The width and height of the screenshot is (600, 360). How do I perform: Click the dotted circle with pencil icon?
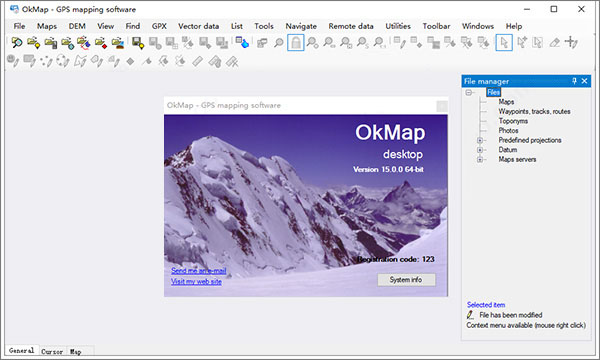point(63,61)
